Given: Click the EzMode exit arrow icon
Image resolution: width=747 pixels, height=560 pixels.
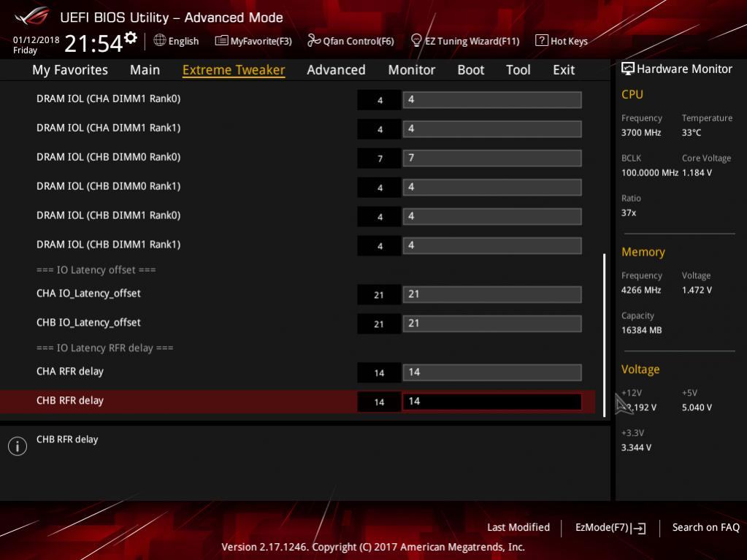Looking at the screenshot, I should tap(639, 528).
